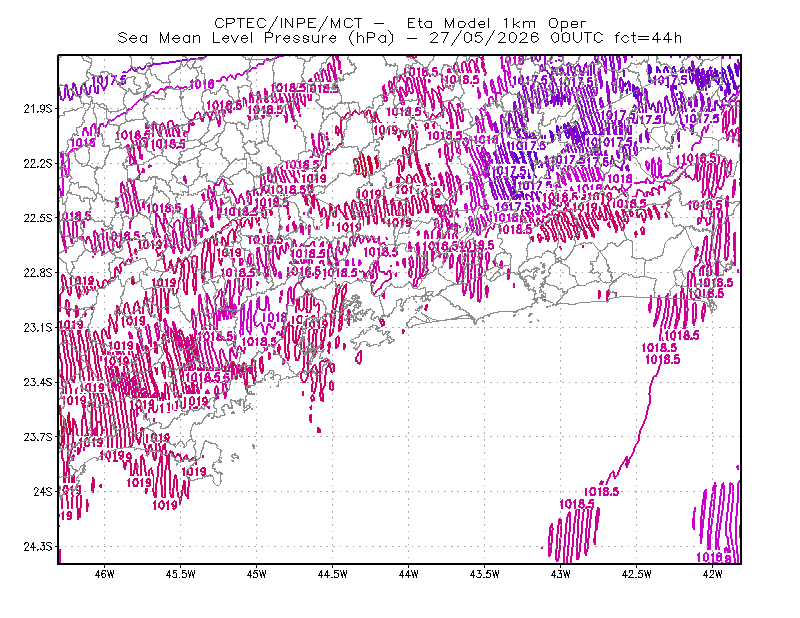Select the 43.5W longitude axis label
Screen dimensions: 800x618
(x=485, y=574)
